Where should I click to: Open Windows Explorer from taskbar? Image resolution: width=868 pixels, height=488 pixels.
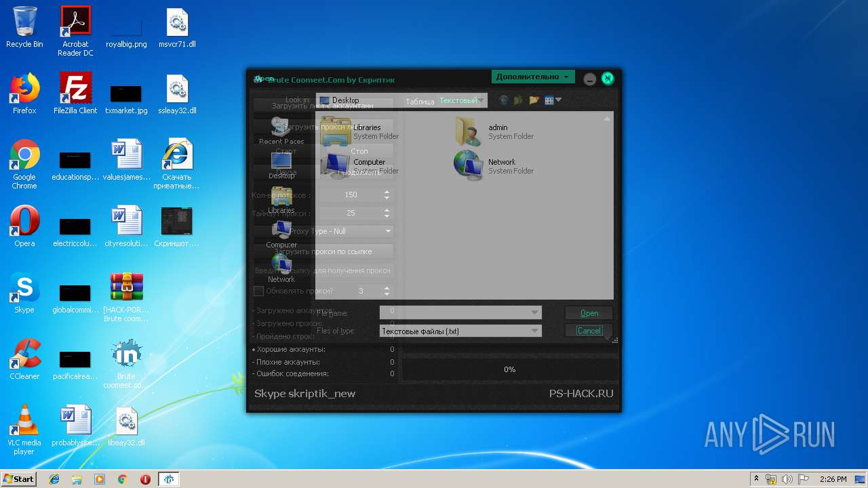[77, 479]
